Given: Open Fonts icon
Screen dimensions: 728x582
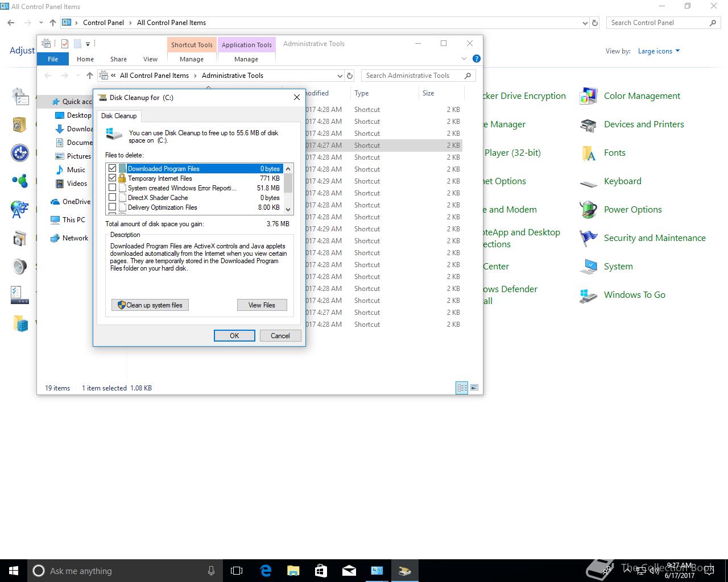Looking at the screenshot, I should click(602, 153).
